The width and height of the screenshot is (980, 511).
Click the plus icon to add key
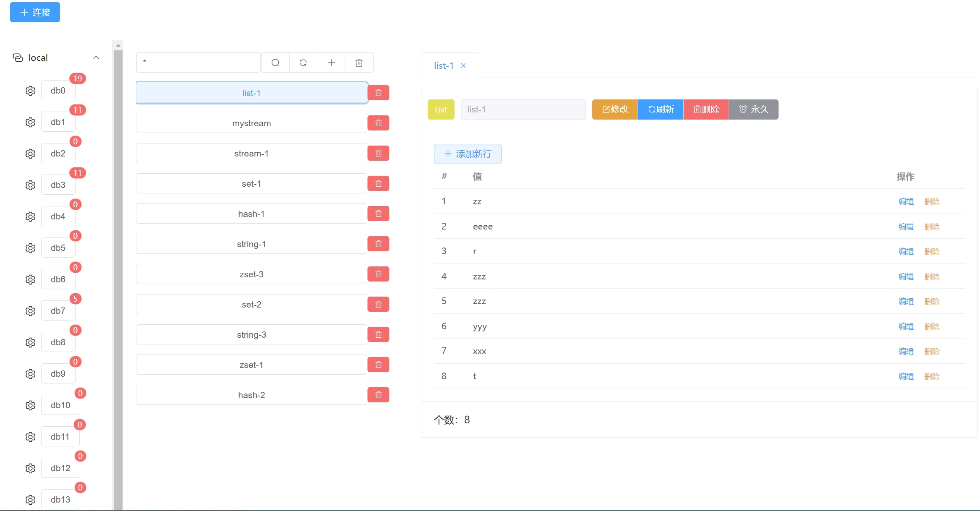[331, 63]
